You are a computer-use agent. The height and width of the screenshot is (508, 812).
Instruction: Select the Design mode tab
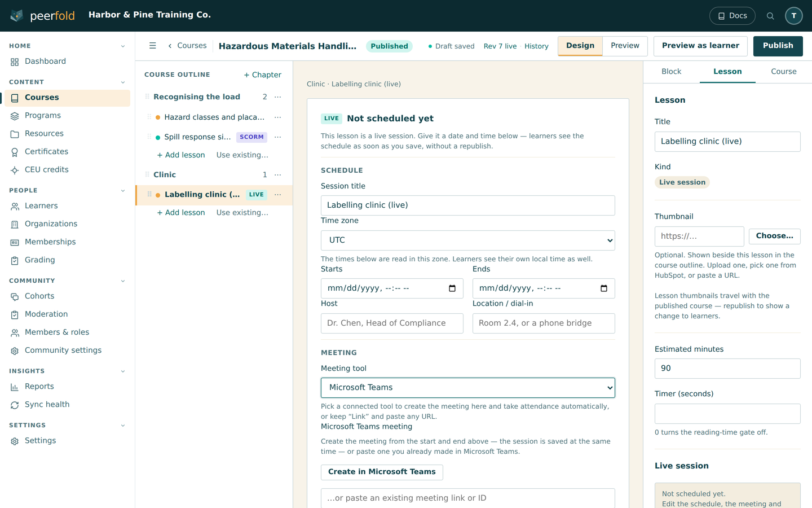pyautogui.click(x=580, y=46)
